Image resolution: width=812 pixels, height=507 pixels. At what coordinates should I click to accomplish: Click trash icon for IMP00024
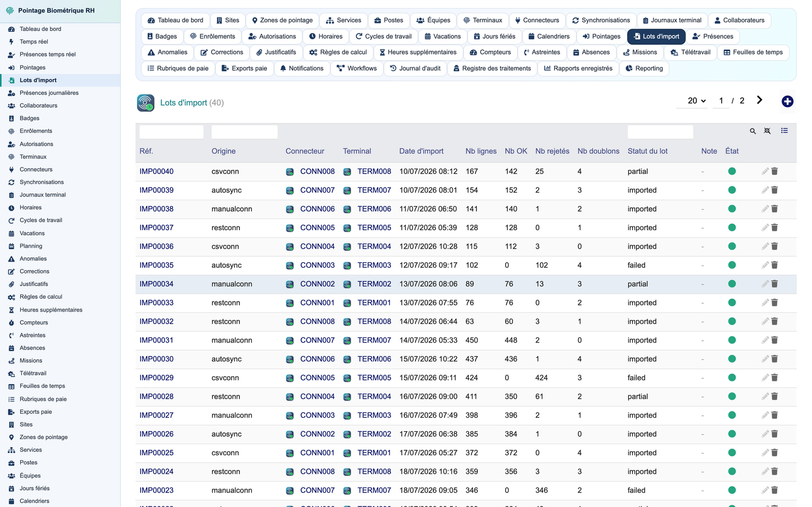(774, 472)
